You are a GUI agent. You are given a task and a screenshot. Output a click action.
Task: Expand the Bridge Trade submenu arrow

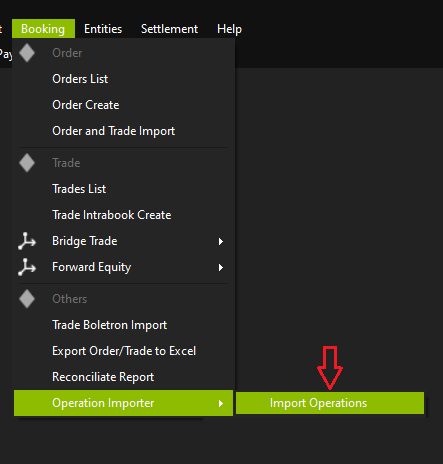click(221, 241)
